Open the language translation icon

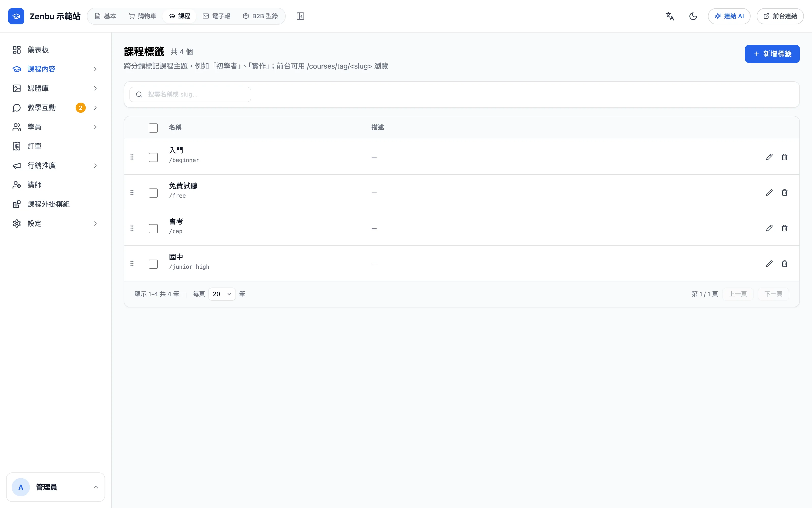tap(670, 16)
